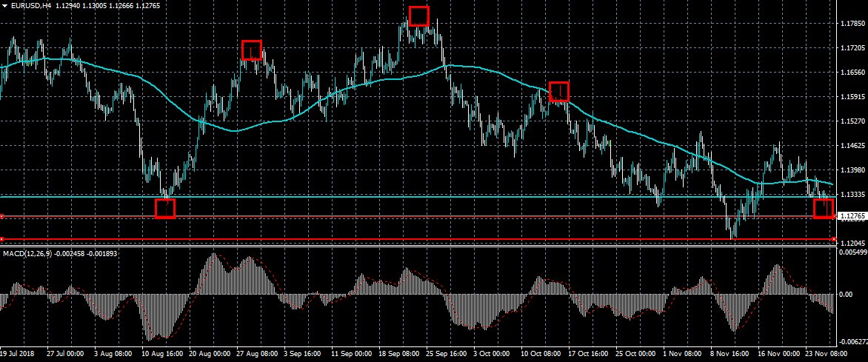
Task: Click the highlighted current price tag 1.12765
Action: 852,216
